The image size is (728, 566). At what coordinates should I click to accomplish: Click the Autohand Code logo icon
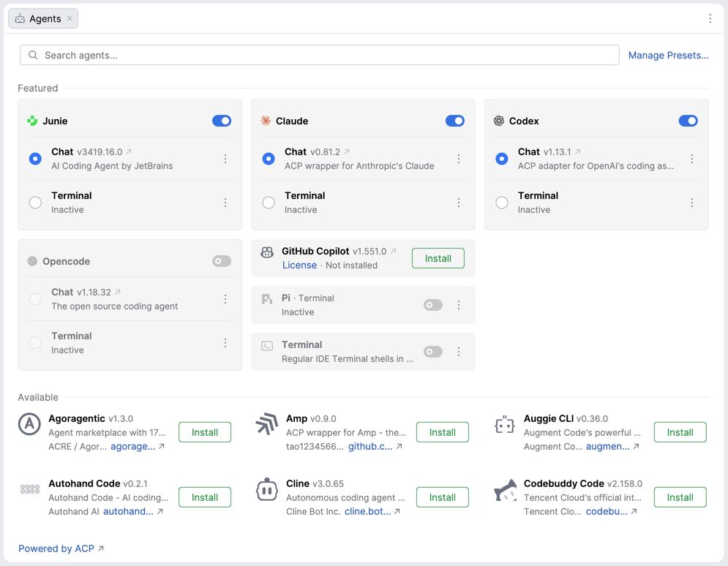tap(30, 489)
